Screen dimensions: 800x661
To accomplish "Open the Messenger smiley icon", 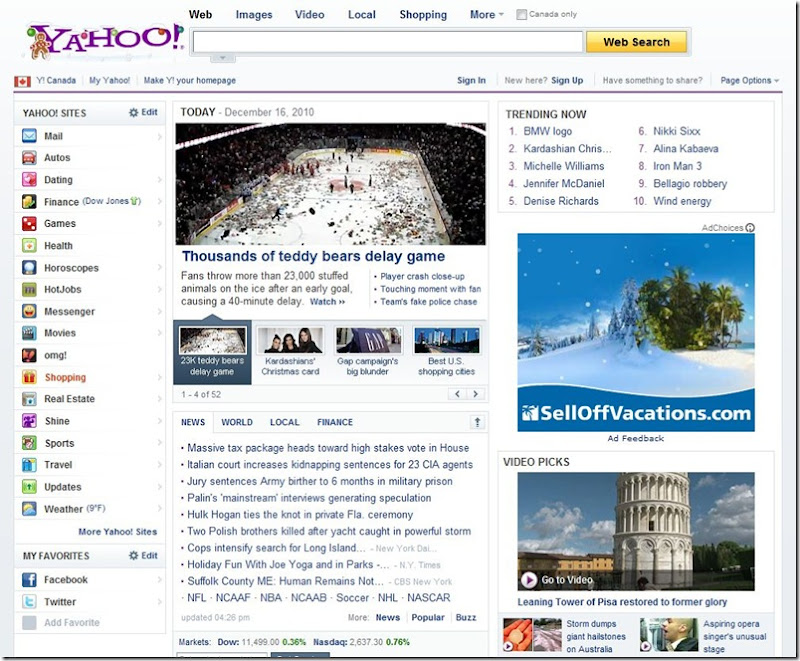I will pos(29,311).
